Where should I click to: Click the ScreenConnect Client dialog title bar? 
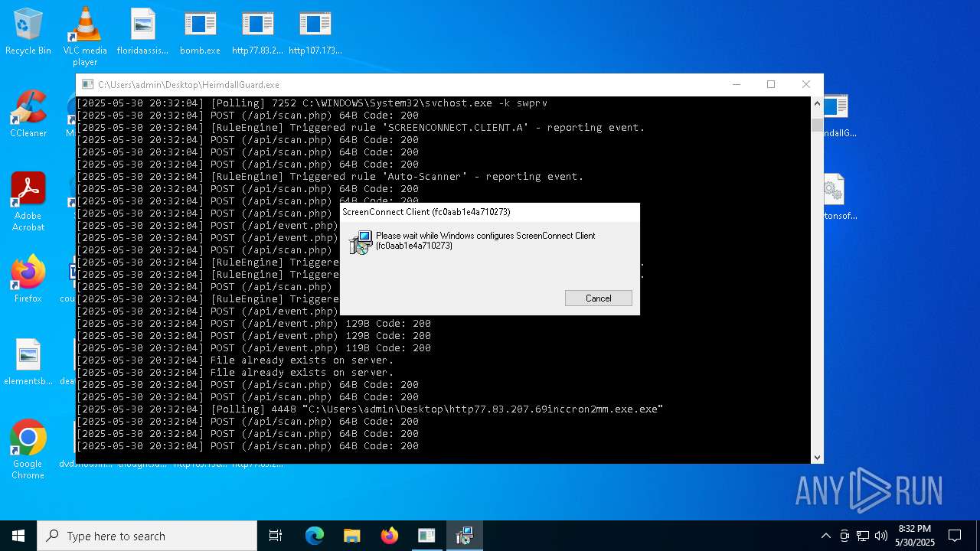point(489,212)
